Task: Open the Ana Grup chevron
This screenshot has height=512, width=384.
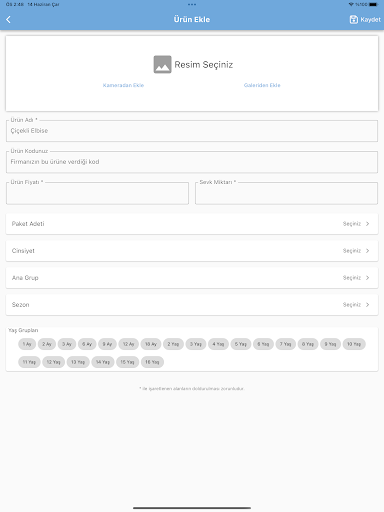Action: [367, 278]
